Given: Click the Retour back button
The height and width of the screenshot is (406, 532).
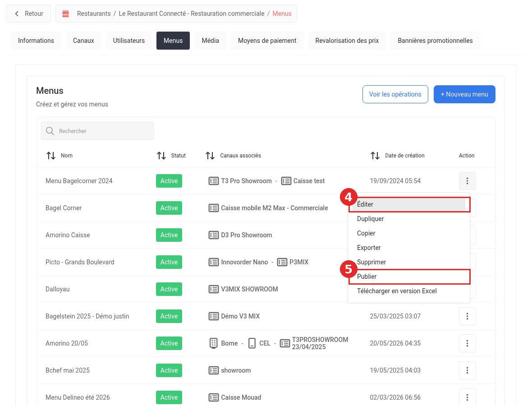Looking at the screenshot, I should coord(28,14).
